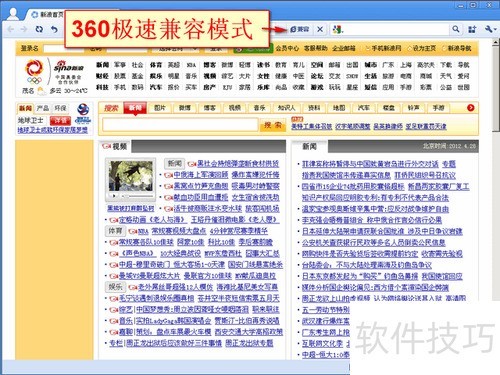Click the 视频 section header icon
500x375 pixels.
pyautogui.click(x=107, y=146)
